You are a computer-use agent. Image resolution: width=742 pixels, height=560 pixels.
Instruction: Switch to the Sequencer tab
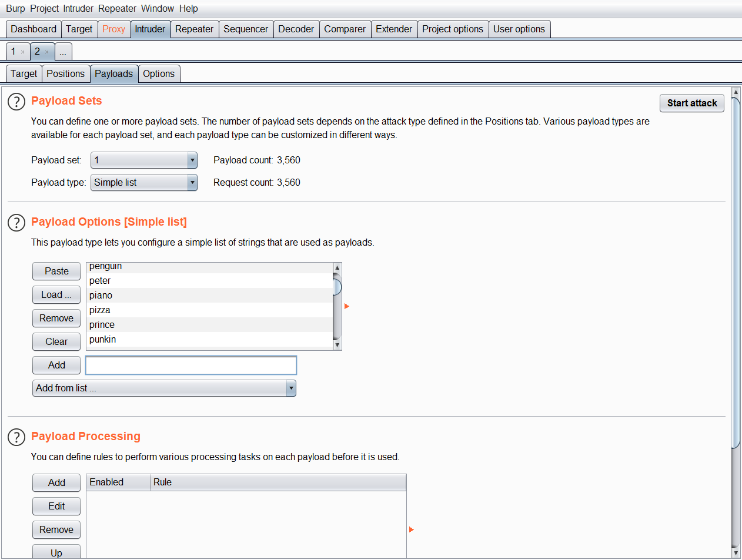[246, 29]
